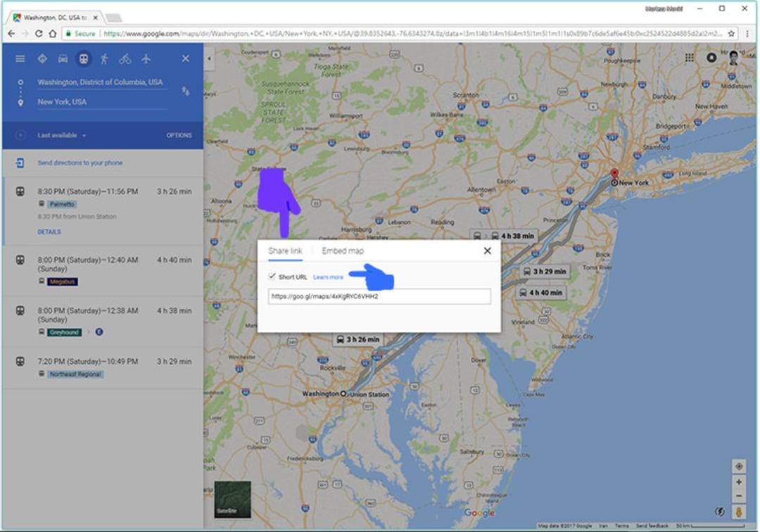Switch to Embed map tab
Image resolution: width=760 pixels, height=532 pixels.
click(x=343, y=251)
